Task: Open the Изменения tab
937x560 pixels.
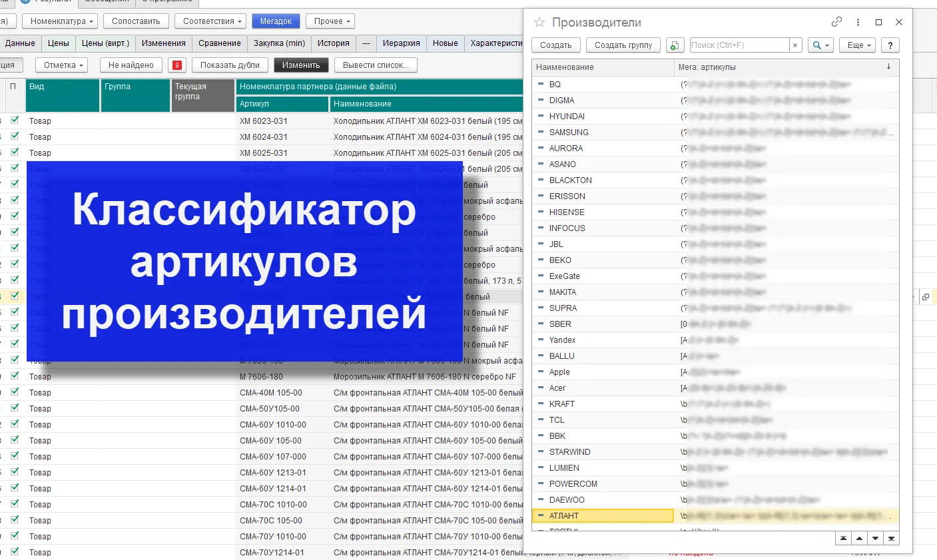Action: pyautogui.click(x=164, y=43)
